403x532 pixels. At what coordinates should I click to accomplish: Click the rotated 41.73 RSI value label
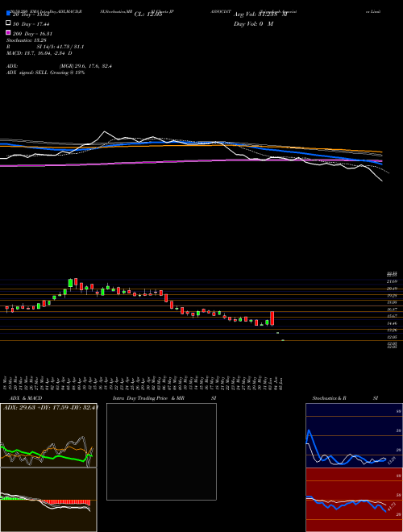point(391,508)
